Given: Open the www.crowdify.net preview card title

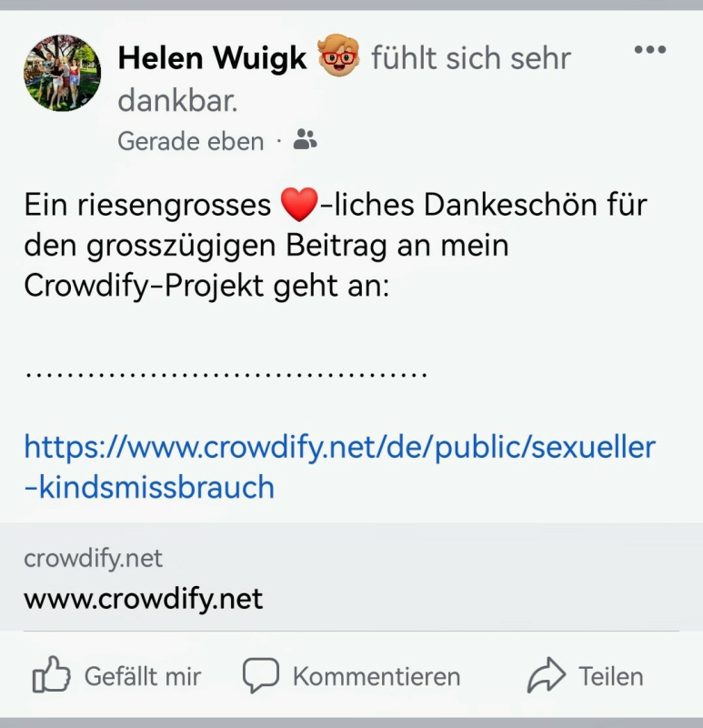Looking at the screenshot, I should pyautogui.click(x=144, y=599).
